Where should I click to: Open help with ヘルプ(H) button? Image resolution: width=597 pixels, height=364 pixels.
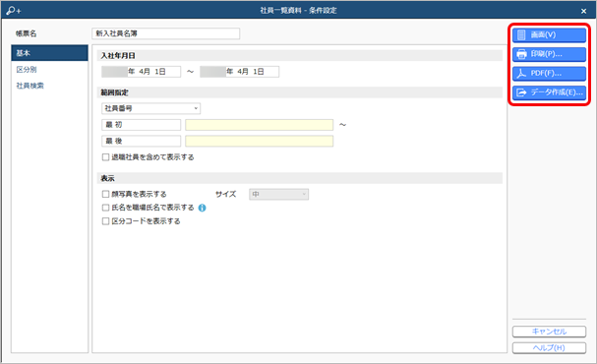549,348
